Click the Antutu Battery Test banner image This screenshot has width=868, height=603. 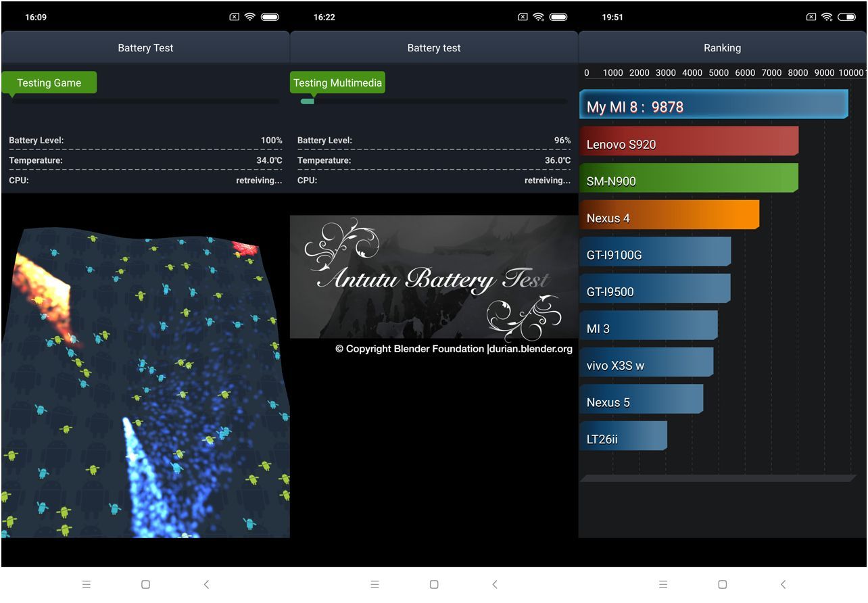(434, 277)
